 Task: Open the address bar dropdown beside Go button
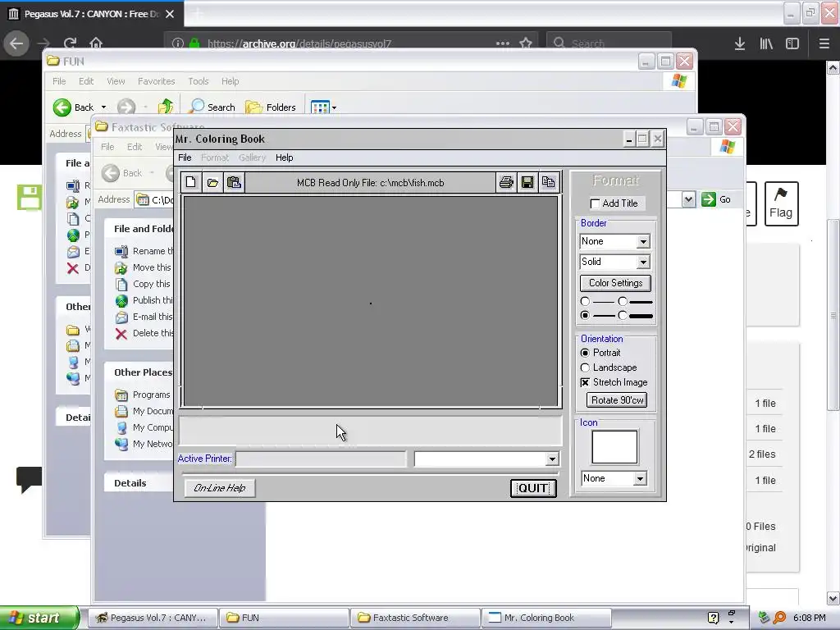[x=688, y=200]
